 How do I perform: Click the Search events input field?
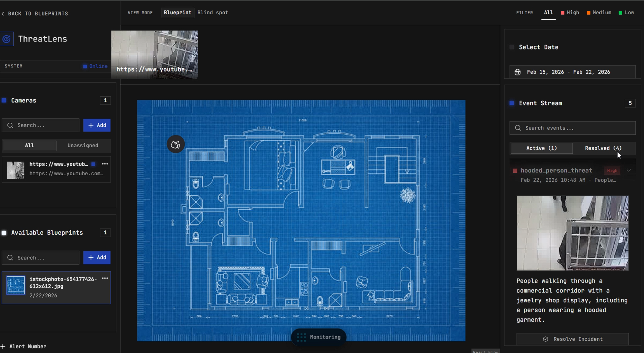tap(572, 128)
